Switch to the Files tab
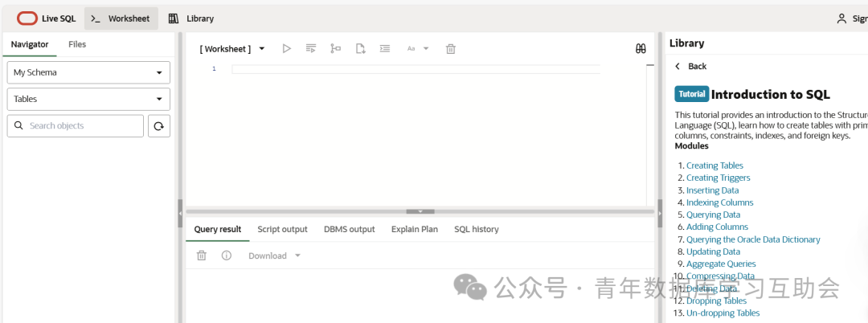Screen dimensions: 868x323 click(x=77, y=44)
